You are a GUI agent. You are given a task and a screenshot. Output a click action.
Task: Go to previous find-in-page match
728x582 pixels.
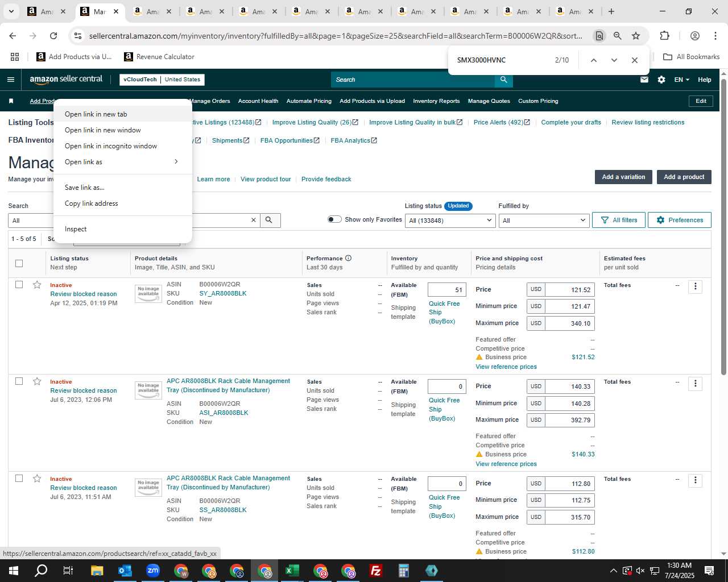pos(593,60)
